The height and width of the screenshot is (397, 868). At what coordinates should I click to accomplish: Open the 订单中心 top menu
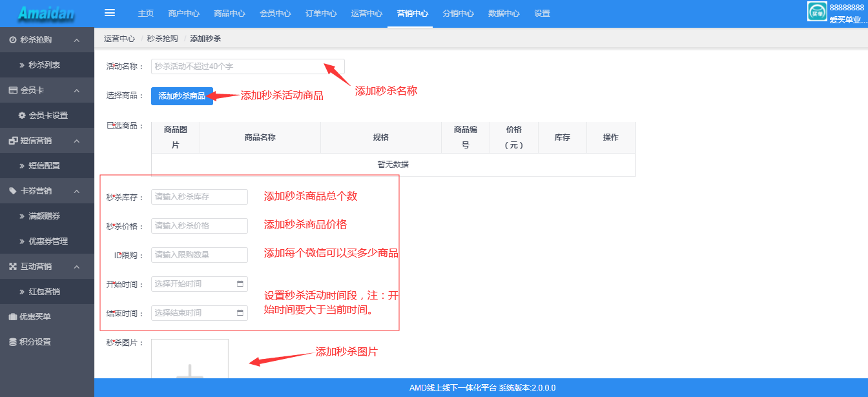(x=321, y=14)
